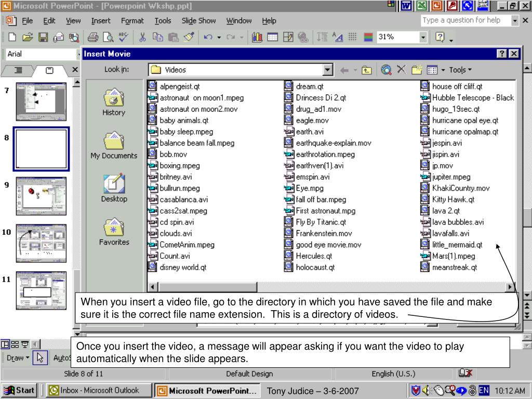This screenshot has height=399, width=532.
Task: Open the Edit menu
Action: coord(49,21)
